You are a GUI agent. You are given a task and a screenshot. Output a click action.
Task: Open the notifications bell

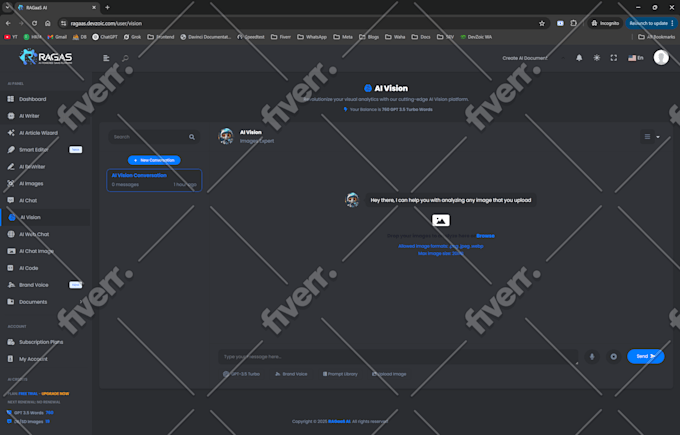[579, 58]
